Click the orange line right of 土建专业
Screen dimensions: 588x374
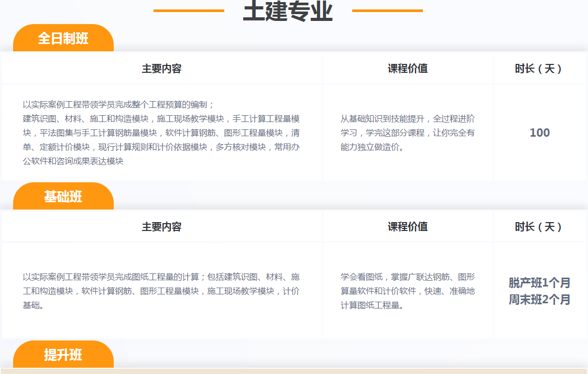coord(387,10)
